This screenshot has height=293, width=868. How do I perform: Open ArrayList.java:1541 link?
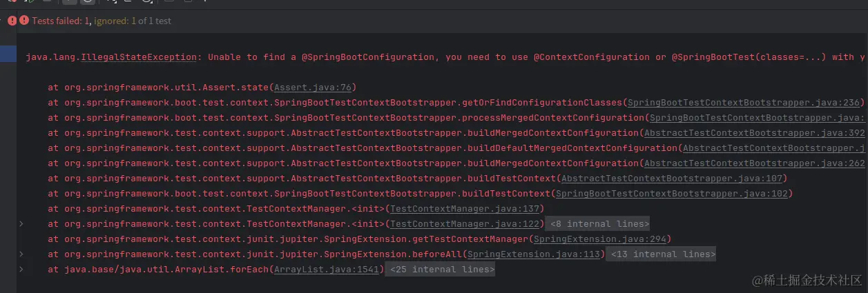[x=327, y=270]
